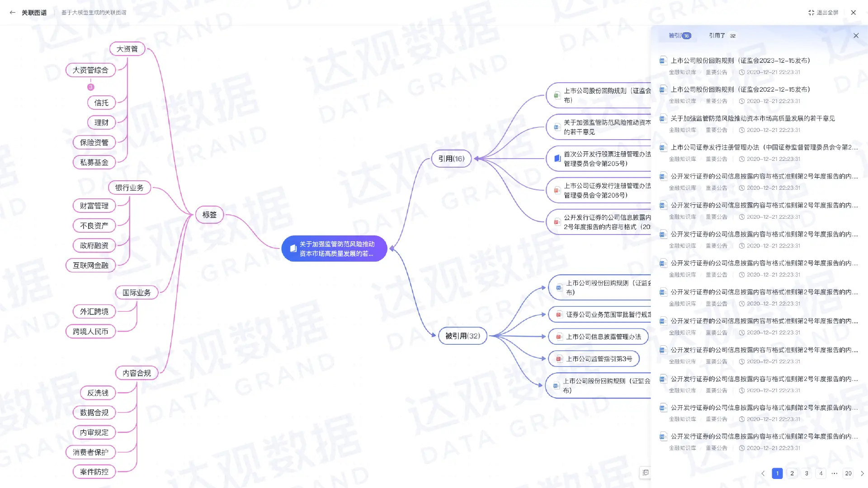Go to page 2 of the list
Image resolution: width=868 pixels, height=488 pixels.
pos(792,473)
